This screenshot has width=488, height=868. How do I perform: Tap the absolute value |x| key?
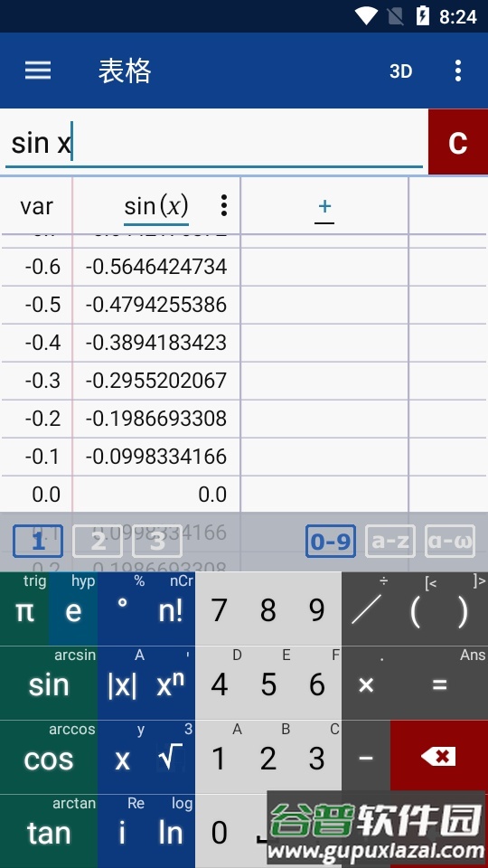pyautogui.click(x=122, y=684)
